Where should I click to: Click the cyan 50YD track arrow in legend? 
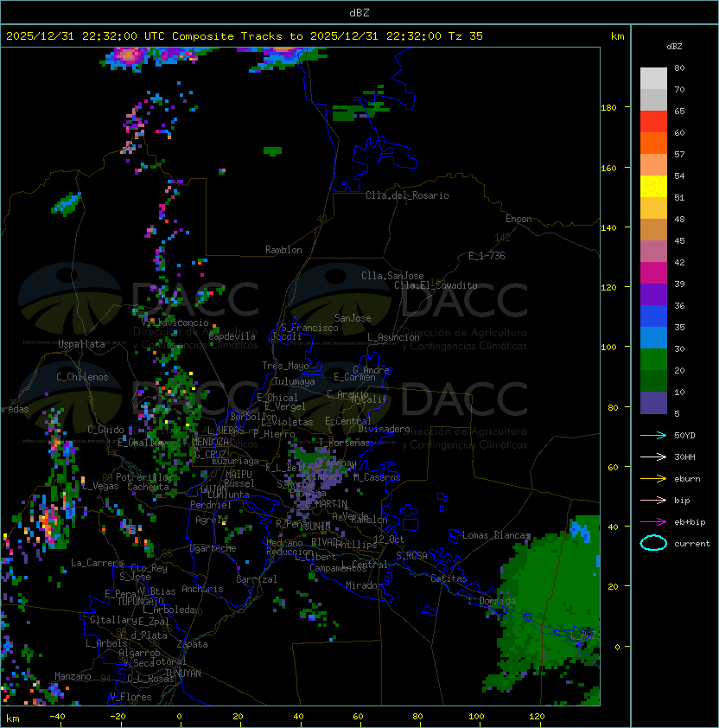coord(653,435)
